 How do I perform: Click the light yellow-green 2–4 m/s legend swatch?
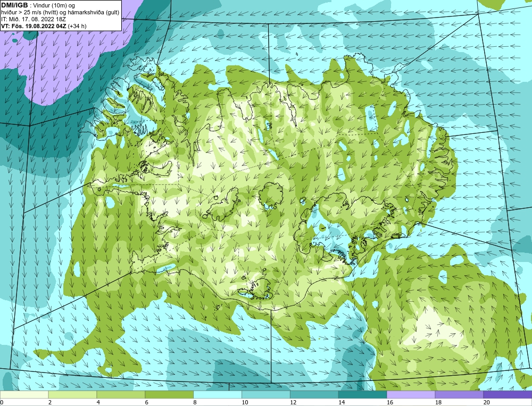tap(72, 395)
